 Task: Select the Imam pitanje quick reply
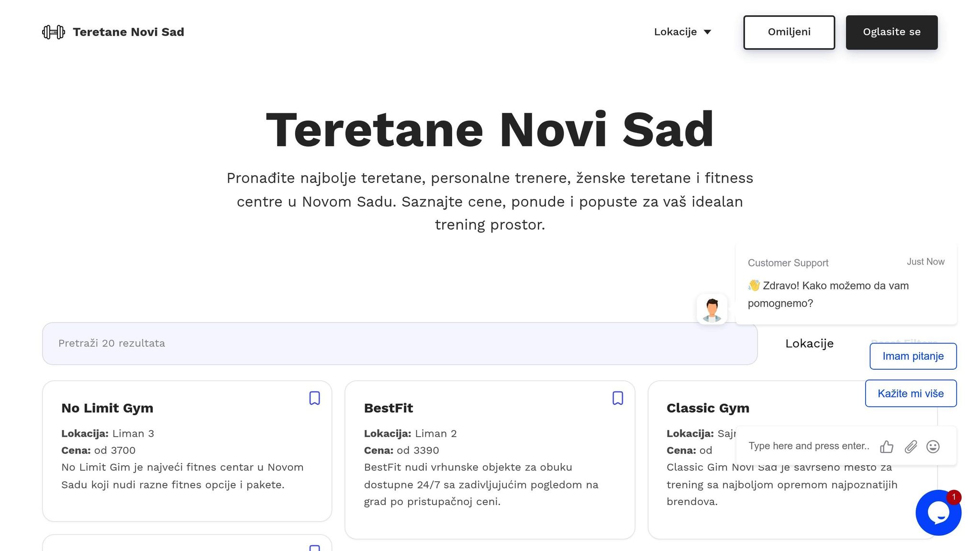click(x=913, y=356)
